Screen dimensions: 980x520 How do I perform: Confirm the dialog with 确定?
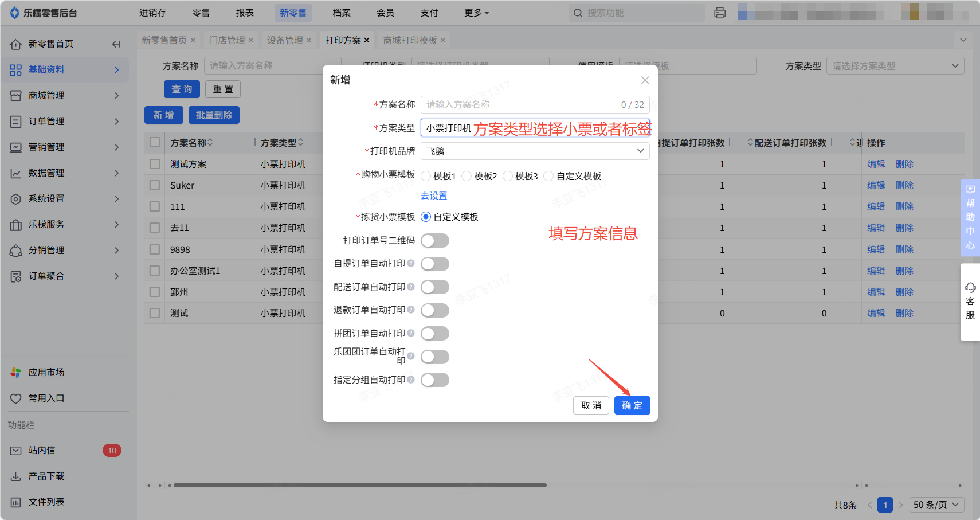point(632,405)
